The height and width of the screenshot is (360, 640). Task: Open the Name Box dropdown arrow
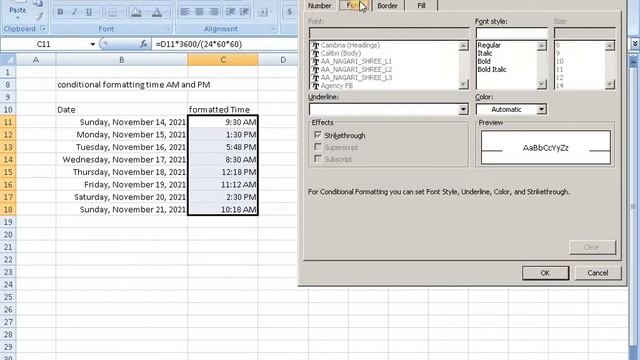pyautogui.click(x=93, y=44)
